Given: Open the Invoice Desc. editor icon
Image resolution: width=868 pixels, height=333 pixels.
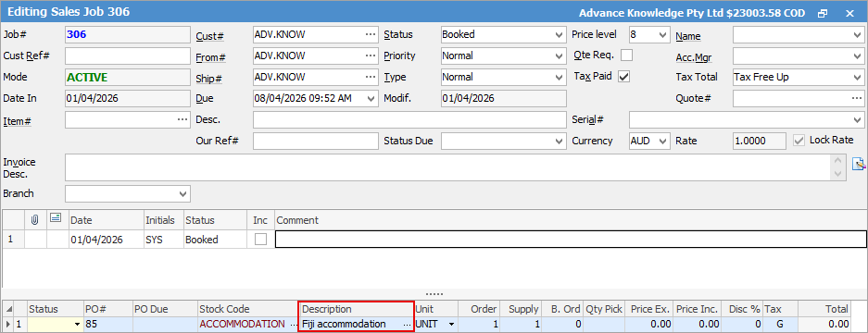Looking at the screenshot, I should click(x=858, y=164).
